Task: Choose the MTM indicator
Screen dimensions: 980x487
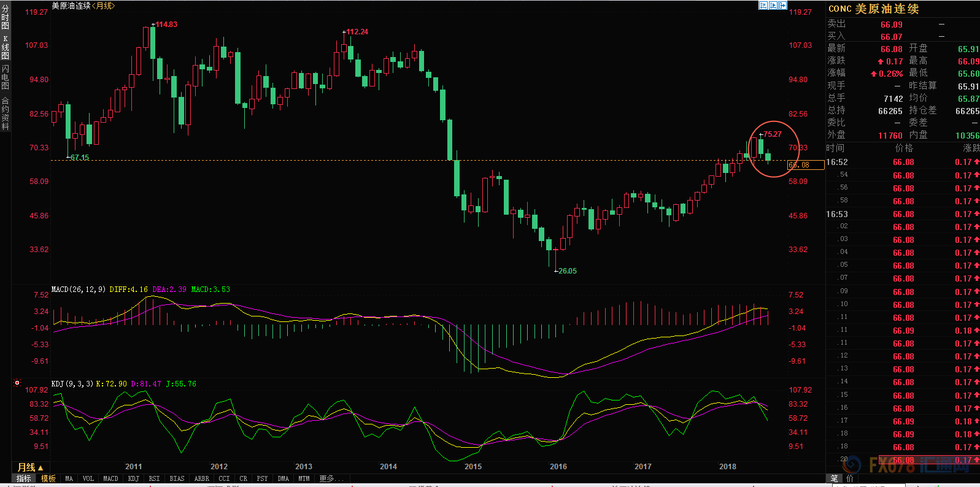Action: (304, 478)
